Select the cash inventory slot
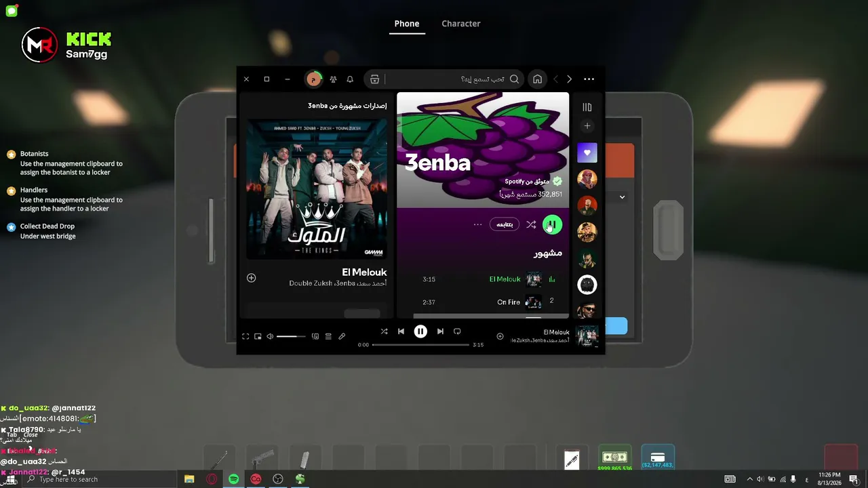 pyautogui.click(x=615, y=459)
